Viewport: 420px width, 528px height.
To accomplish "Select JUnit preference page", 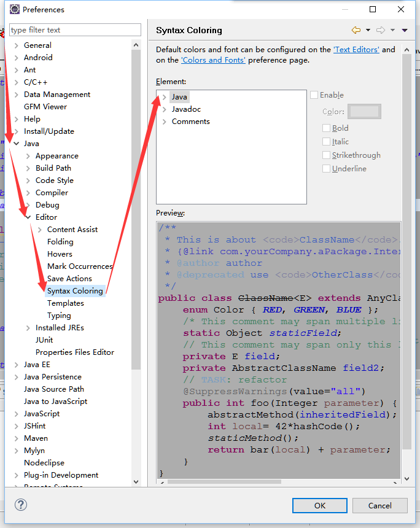I will coord(44,340).
